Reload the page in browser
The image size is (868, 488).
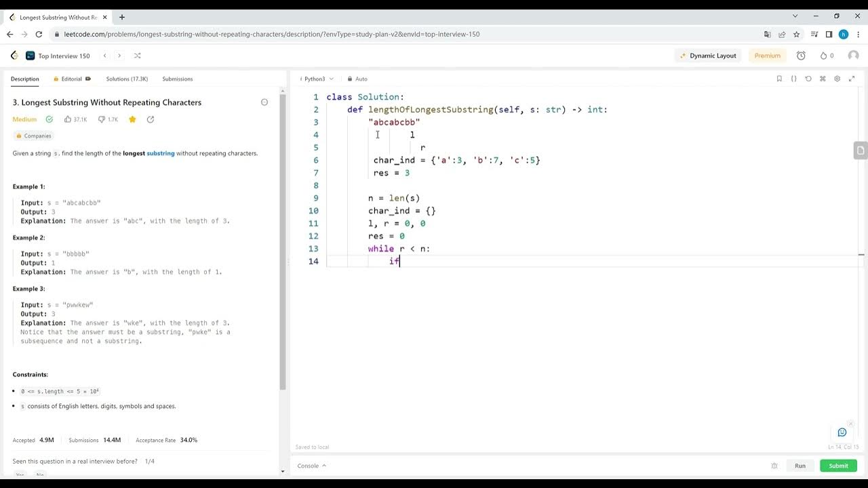(39, 34)
